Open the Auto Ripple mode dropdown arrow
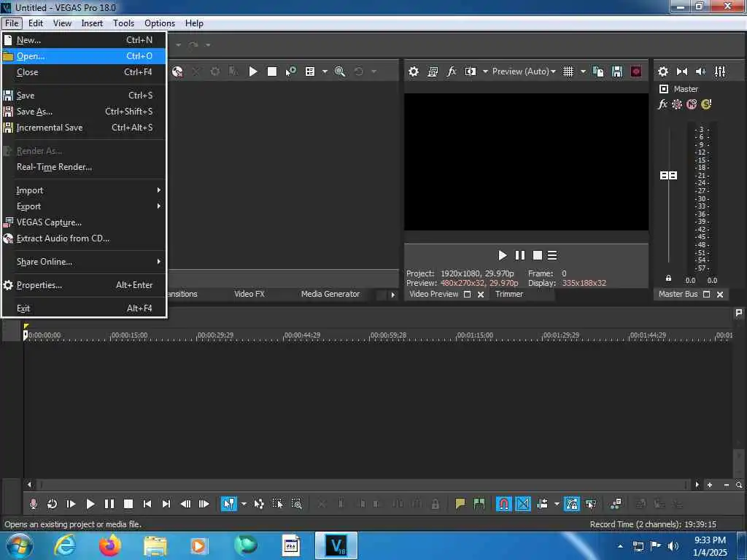The image size is (747, 560). pos(557,504)
